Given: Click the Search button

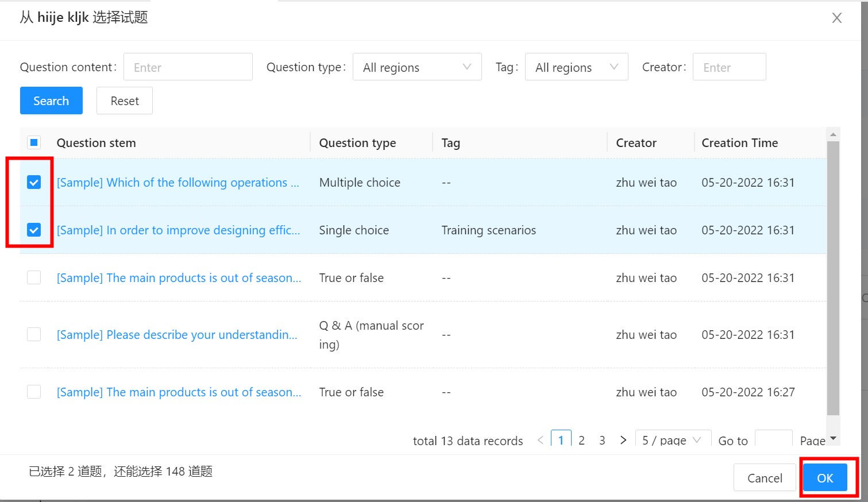Looking at the screenshot, I should click(x=51, y=101).
